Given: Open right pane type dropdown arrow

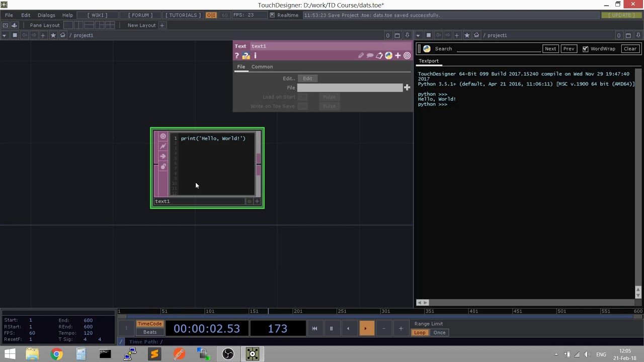Looking at the screenshot, I should [418, 35].
